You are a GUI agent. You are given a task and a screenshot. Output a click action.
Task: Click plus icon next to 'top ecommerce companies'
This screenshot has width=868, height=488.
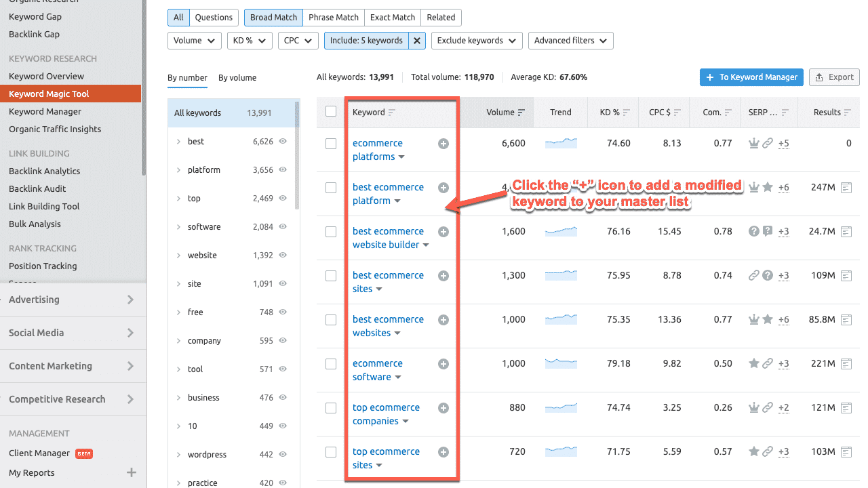pyautogui.click(x=443, y=408)
